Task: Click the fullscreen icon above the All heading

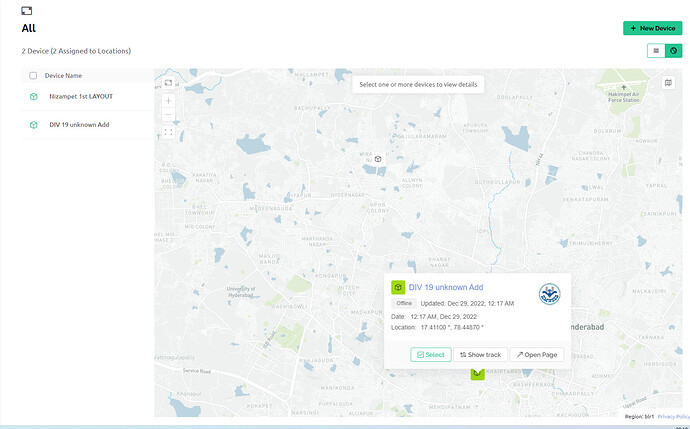Action: [27, 11]
